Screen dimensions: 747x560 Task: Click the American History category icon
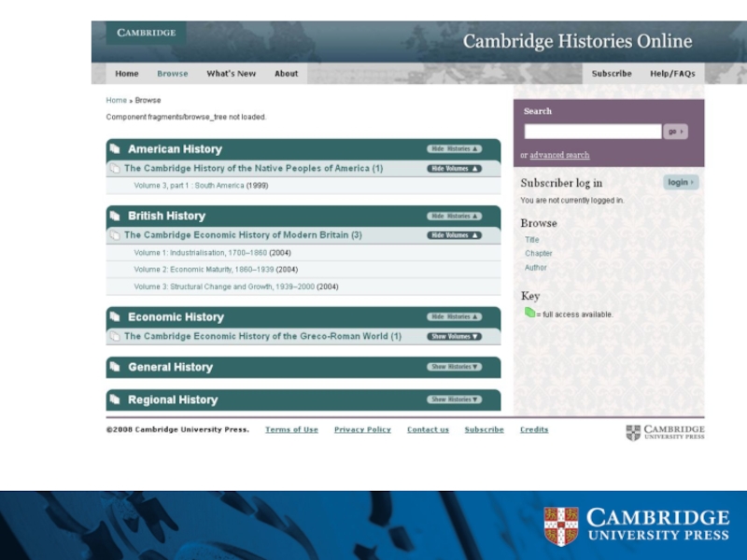tap(115, 148)
